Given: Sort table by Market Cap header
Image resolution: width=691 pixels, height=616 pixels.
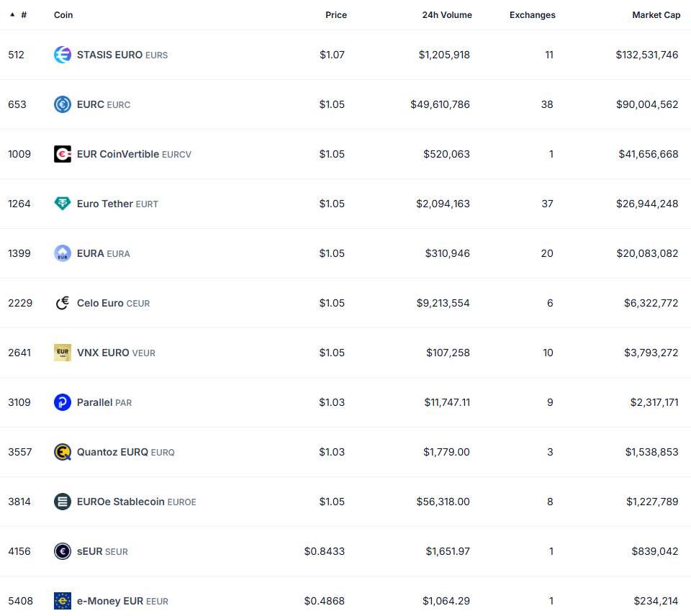Looking at the screenshot, I should pyautogui.click(x=656, y=15).
